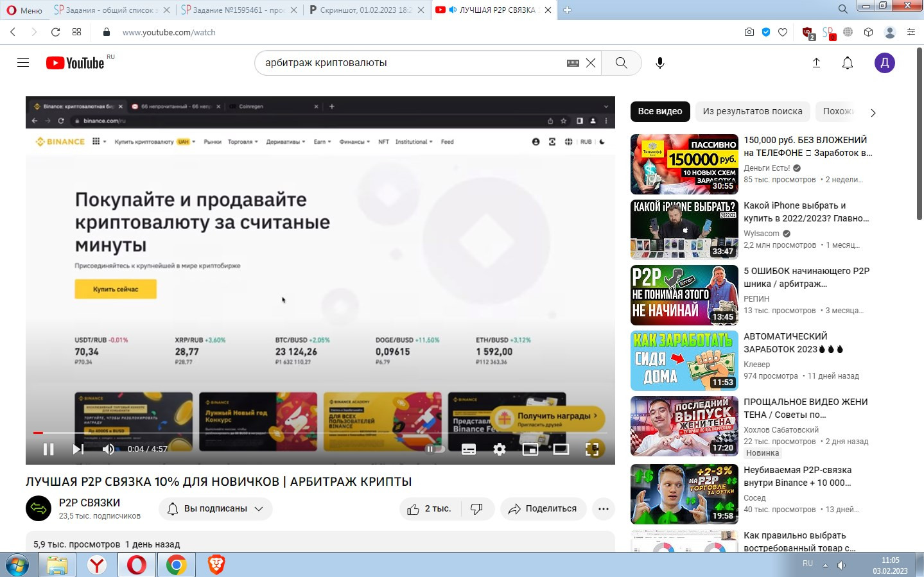Take a snapshot with the camera icon
Screen dimensions: 924x577
pyautogui.click(x=749, y=32)
